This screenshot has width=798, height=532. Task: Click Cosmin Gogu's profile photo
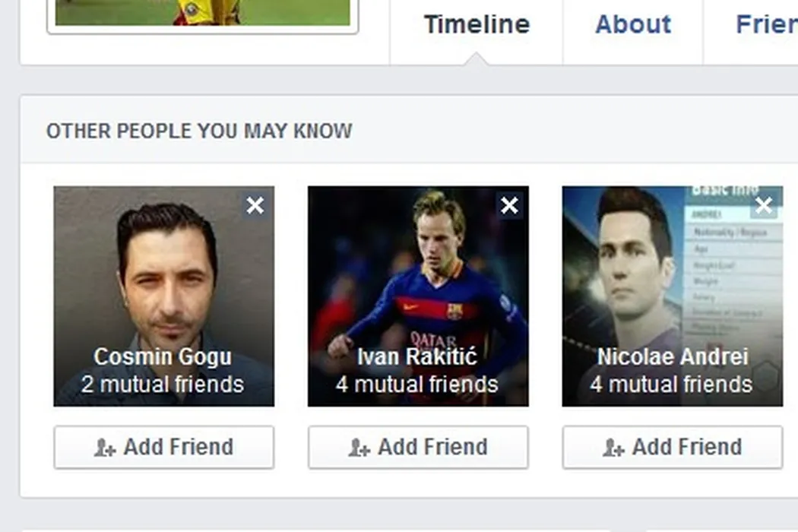pos(163,274)
